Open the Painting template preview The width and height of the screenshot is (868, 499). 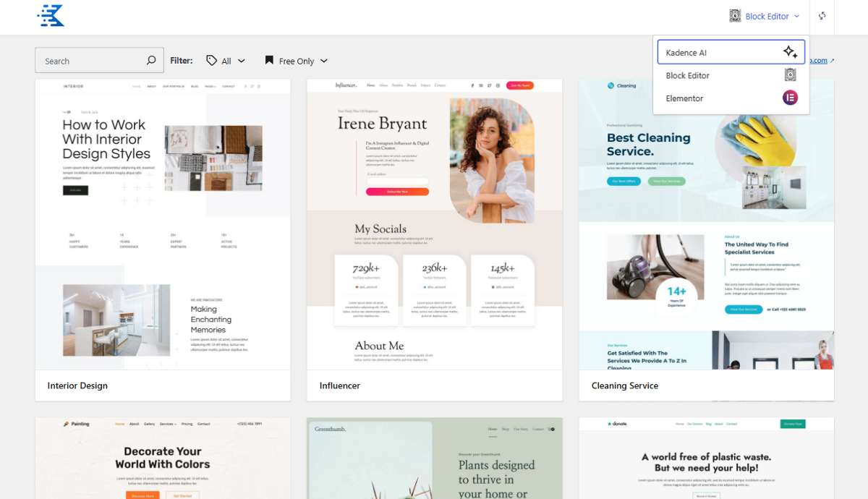coord(163,458)
